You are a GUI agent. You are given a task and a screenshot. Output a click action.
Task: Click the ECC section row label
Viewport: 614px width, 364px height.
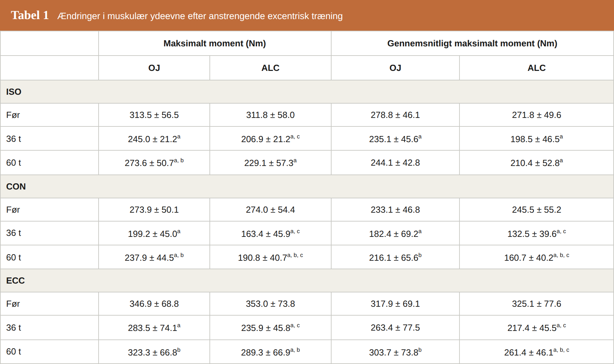tap(15, 280)
